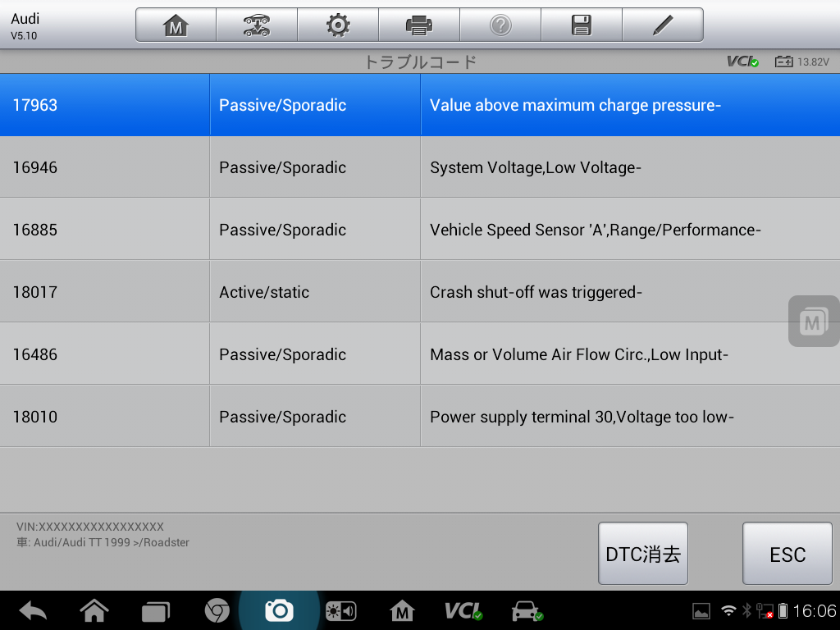The width and height of the screenshot is (840, 630).
Task: Take screenshot with camera icon
Action: (279, 610)
